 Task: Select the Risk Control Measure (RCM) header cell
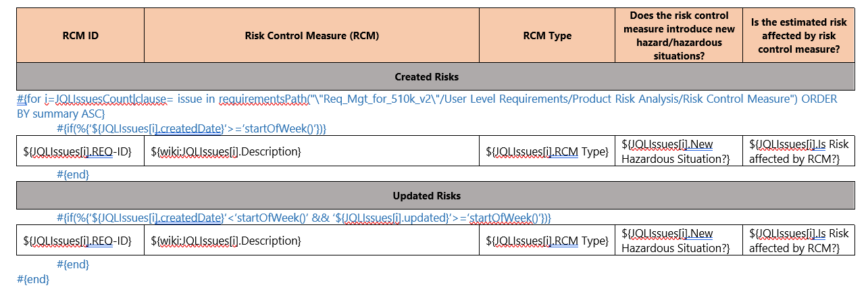point(311,36)
